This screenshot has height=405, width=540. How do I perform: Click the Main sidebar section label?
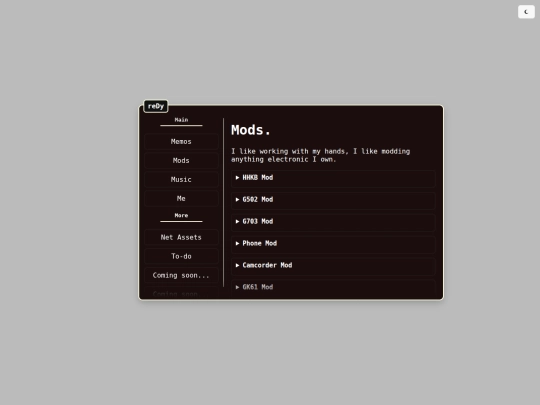(x=181, y=120)
